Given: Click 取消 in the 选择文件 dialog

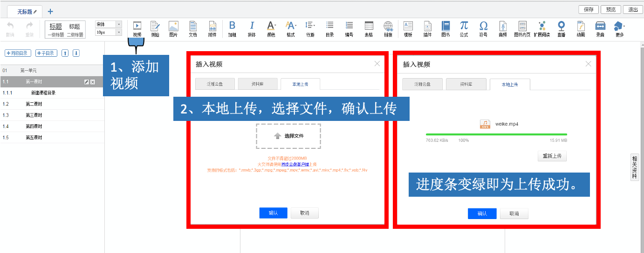Looking at the screenshot, I should (x=305, y=213).
